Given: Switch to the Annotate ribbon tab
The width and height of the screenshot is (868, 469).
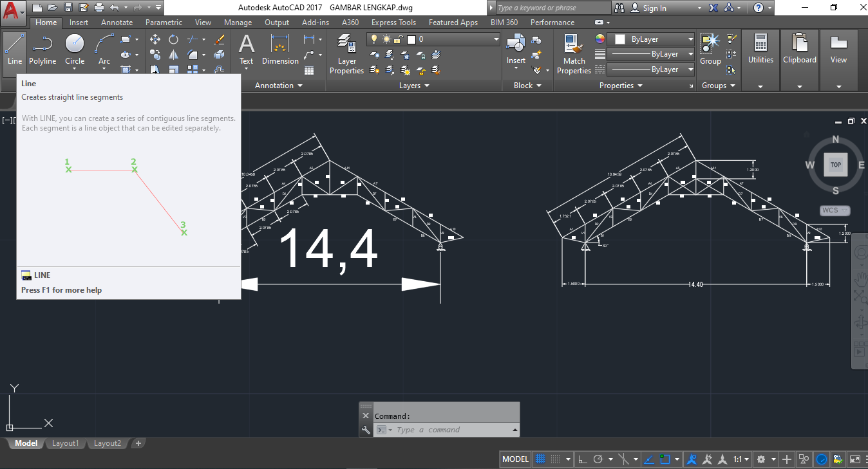Looking at the screenshot, I should tap(117, 22).
